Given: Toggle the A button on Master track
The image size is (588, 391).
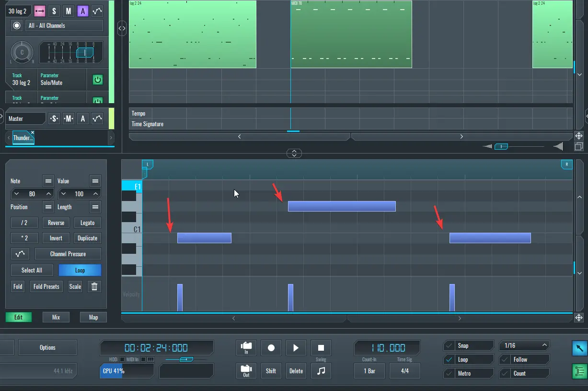Looking at the screenshot, I should click(83, 118).
